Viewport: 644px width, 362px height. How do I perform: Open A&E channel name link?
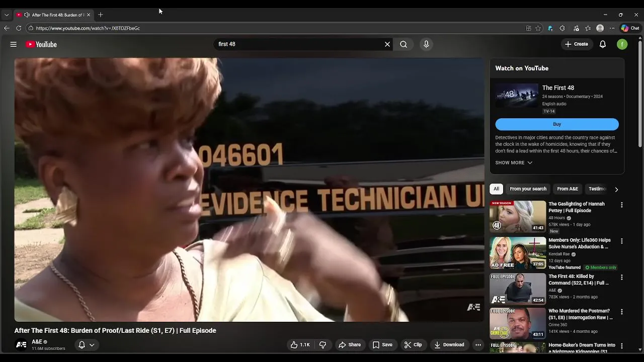click(x=37, y=342)
